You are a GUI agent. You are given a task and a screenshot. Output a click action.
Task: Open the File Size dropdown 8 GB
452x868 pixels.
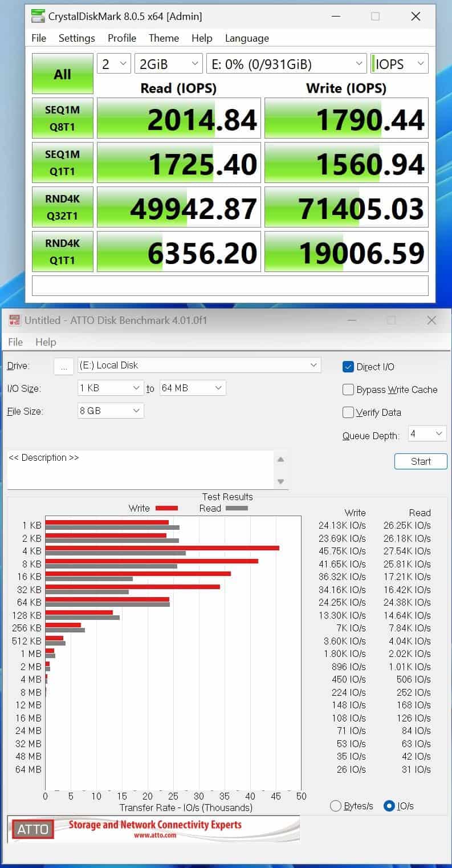point(111,411)
